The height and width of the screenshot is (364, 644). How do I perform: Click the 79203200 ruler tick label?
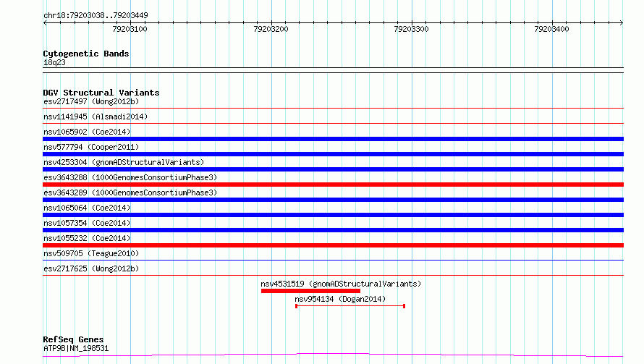(271, 29)
